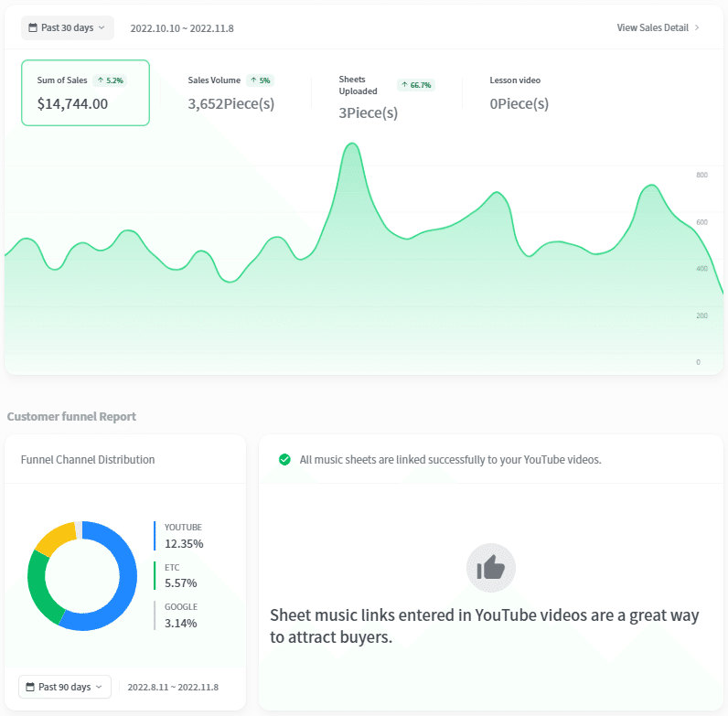This screenshot has width=728, height=716.
Task: Click the Sales Volume 5% increase badge
Action: pos(260,80)
